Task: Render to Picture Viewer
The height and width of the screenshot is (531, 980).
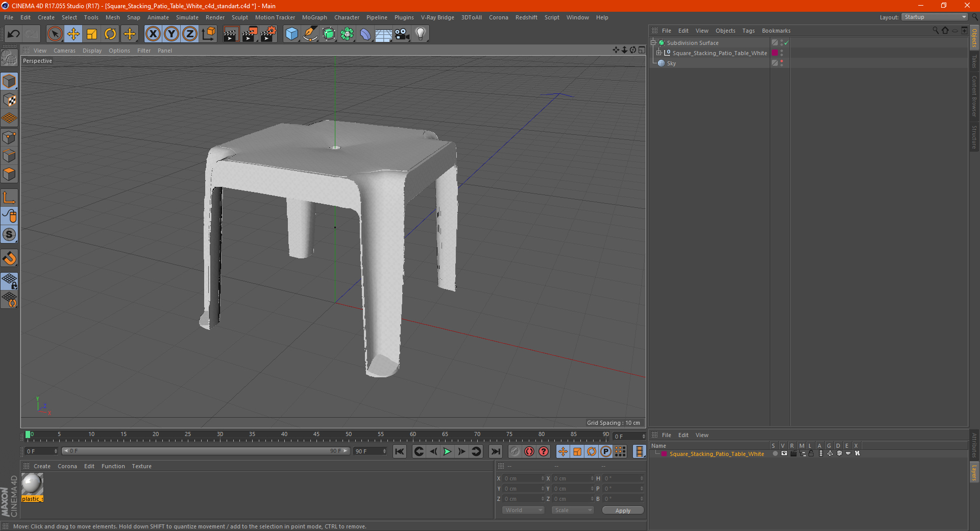Action: [250, 34]
